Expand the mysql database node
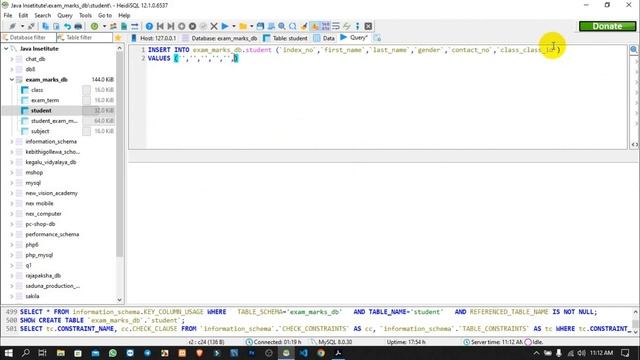 coord(12,183)
